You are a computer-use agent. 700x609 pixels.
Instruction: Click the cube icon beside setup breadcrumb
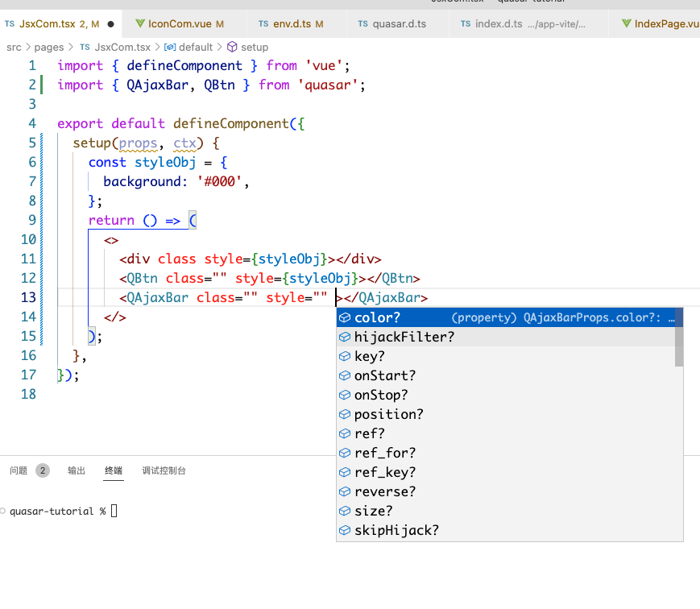[x=232, y=47]
